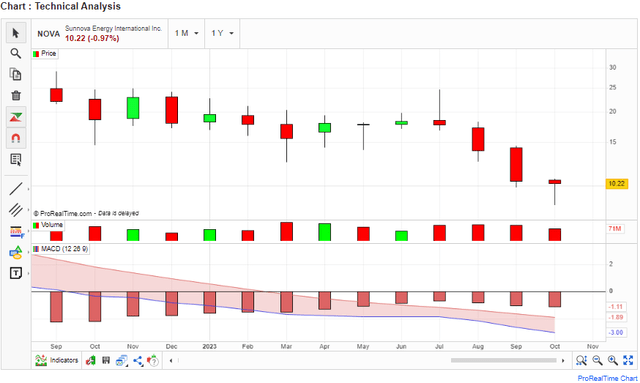Screen dimensions: 640x383
Task: Toggle the red-green candlestick style icon
Action: tap(16, 117)
